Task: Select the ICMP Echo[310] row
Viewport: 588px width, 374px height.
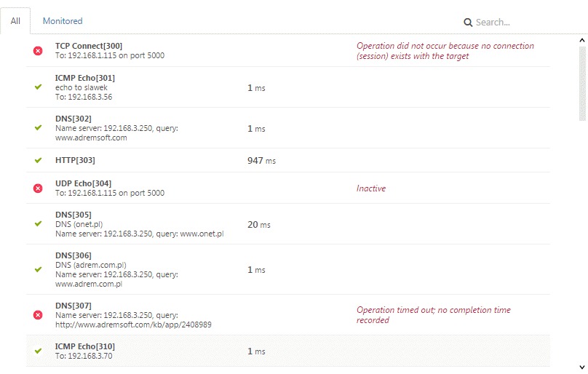Action: [288, 351]
